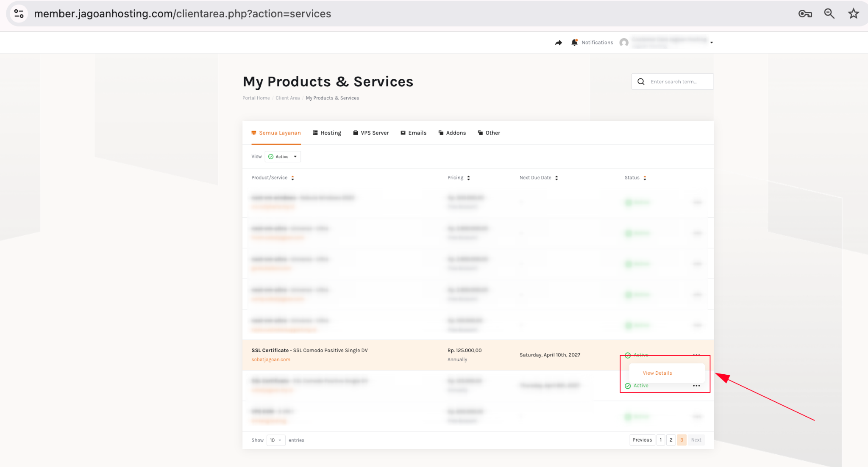Click the zoom magnifier icon in address bar
Viewport: 868px width, 467px height.
click(829, 14)
